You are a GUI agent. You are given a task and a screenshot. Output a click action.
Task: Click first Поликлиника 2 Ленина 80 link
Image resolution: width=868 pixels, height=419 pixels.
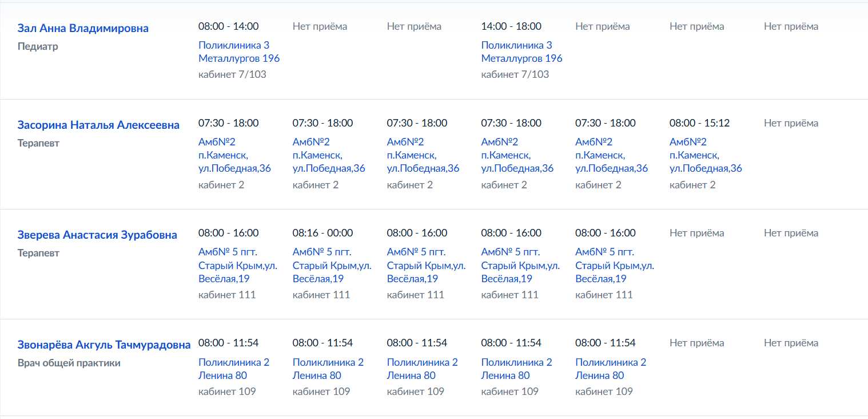click(x=234, y=369)
